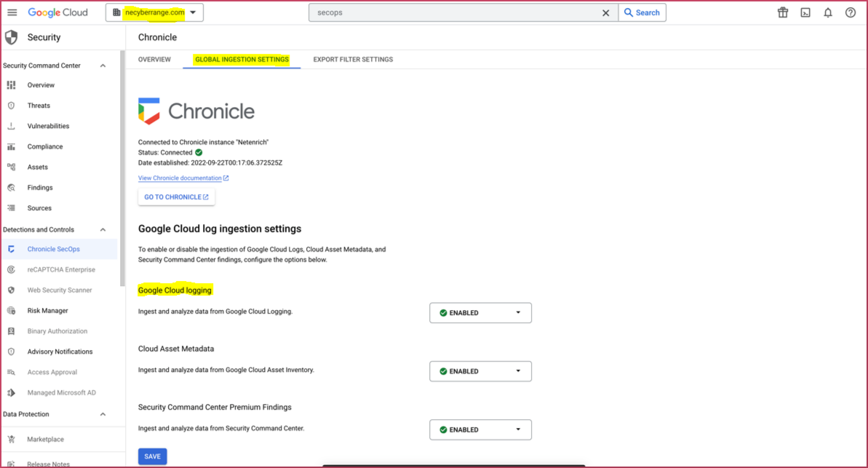Collapse the Data Protection section
The height and width of the screenshot is (468, 868).
point(103,414)
